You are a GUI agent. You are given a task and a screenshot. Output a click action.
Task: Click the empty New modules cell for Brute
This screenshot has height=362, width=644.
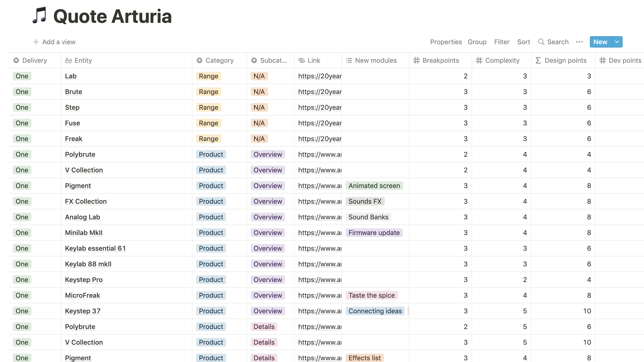pos(375,92)
